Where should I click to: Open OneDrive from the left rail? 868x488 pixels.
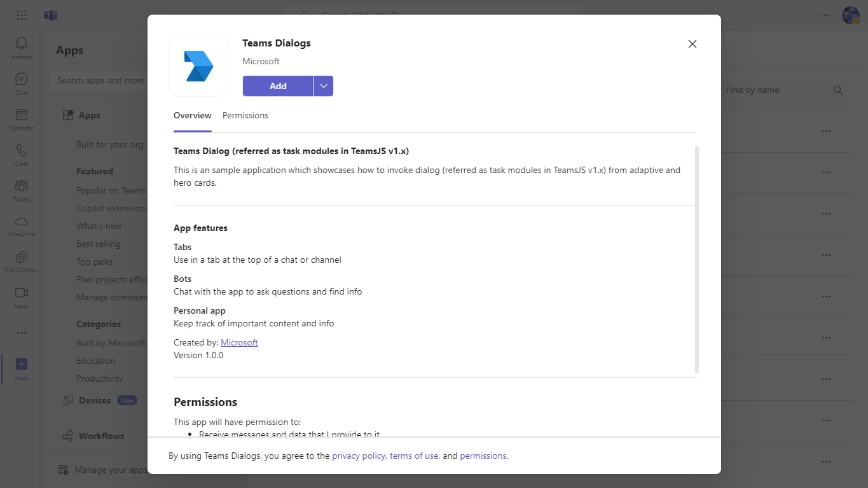22,226
